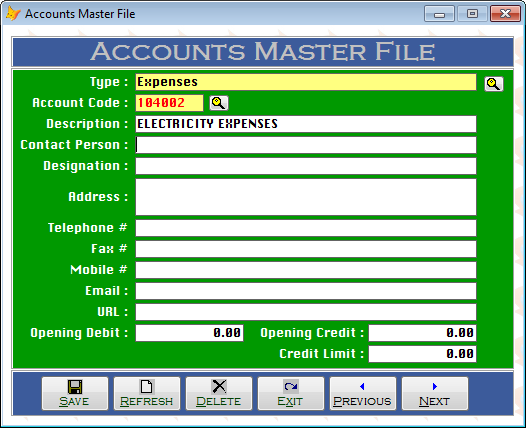Select the Opening Debit amount field

(190, 333)
